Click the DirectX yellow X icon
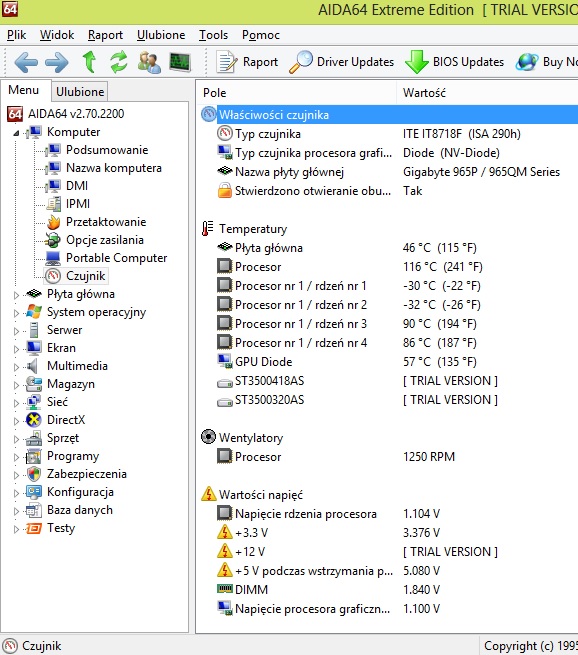Screen dimensions: 578x655 tap(33, 420)
